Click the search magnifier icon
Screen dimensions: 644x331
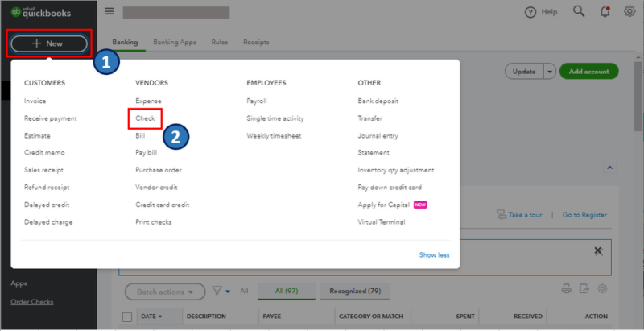(579, 12)
